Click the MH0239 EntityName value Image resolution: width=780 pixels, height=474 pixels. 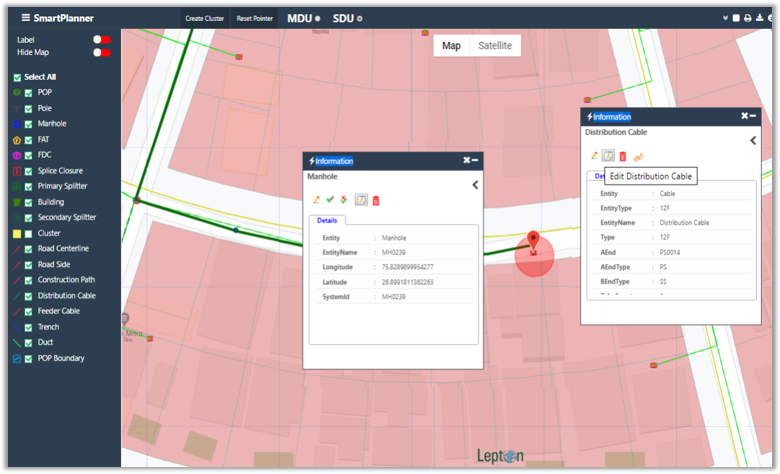coord(393,252)
